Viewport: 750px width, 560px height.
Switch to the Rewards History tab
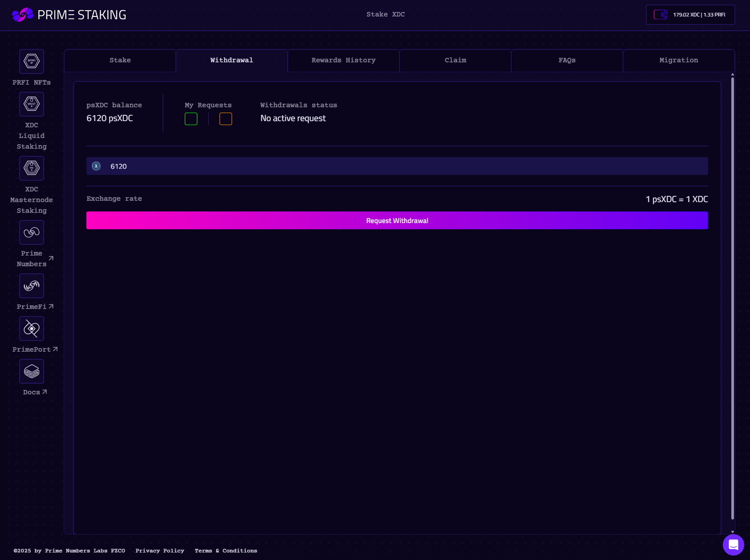343,61
